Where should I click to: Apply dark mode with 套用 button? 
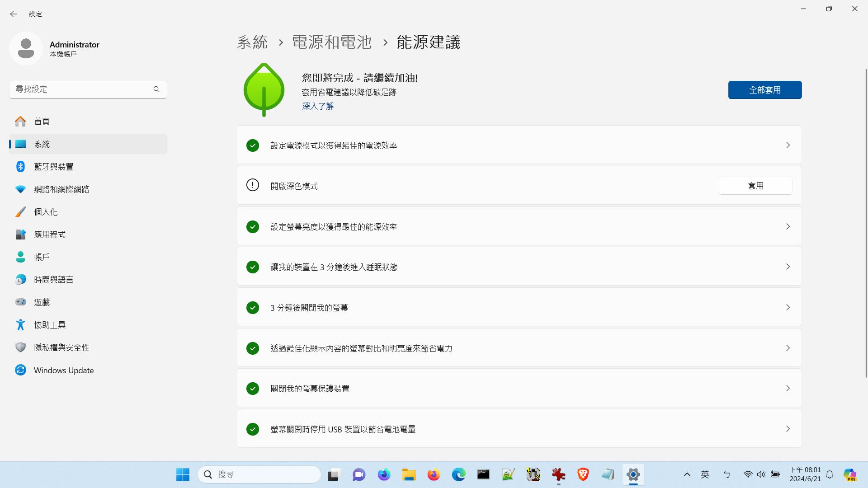coord(755,186)
